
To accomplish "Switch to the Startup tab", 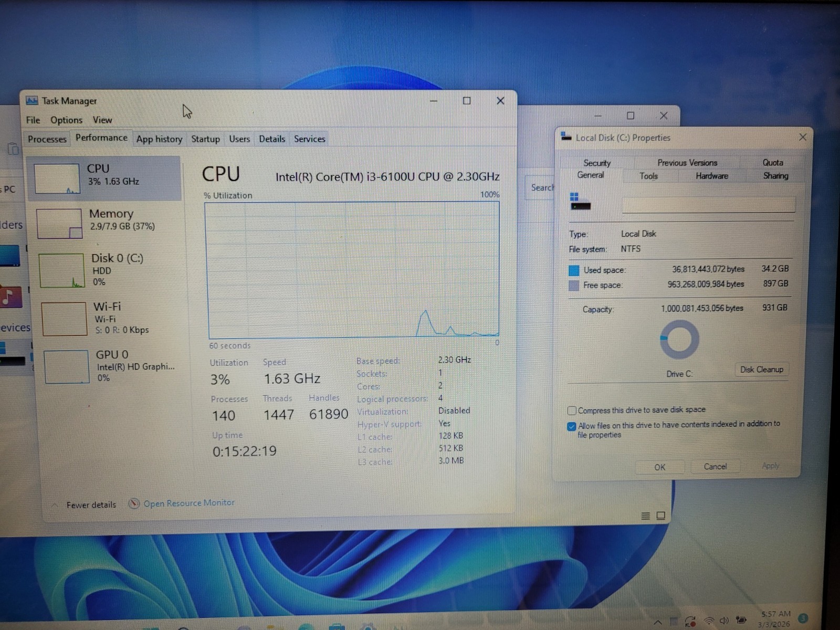I will [x=205, y=139].
